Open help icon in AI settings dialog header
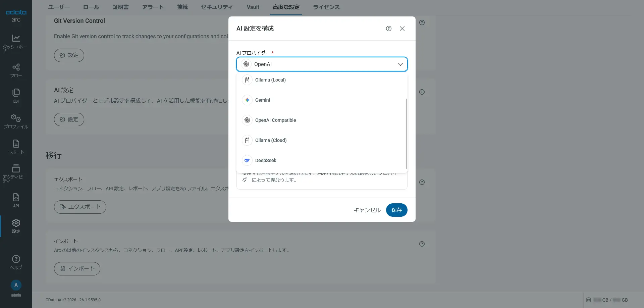Viewport: 644px width, 308px height. (x=389, y=29)
